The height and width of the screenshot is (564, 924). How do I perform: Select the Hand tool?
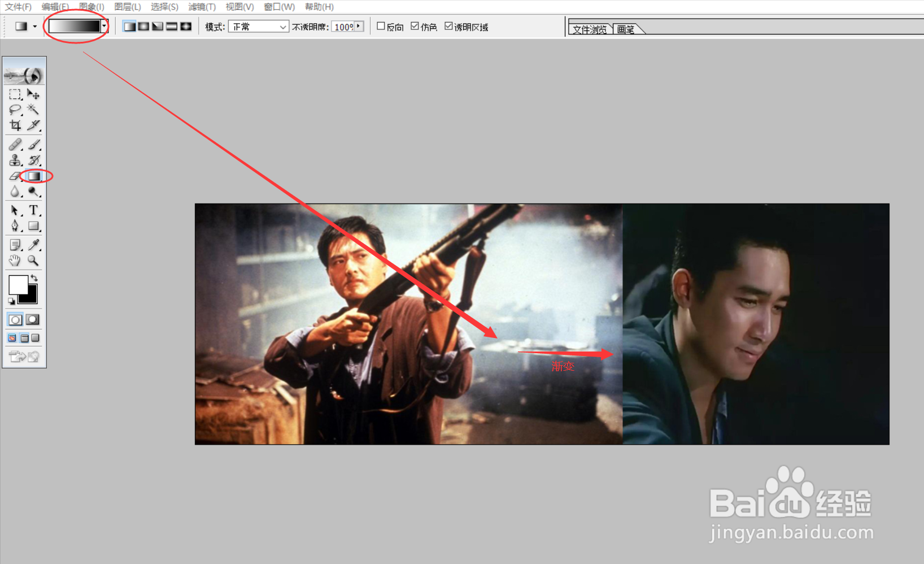pos(15,261)
